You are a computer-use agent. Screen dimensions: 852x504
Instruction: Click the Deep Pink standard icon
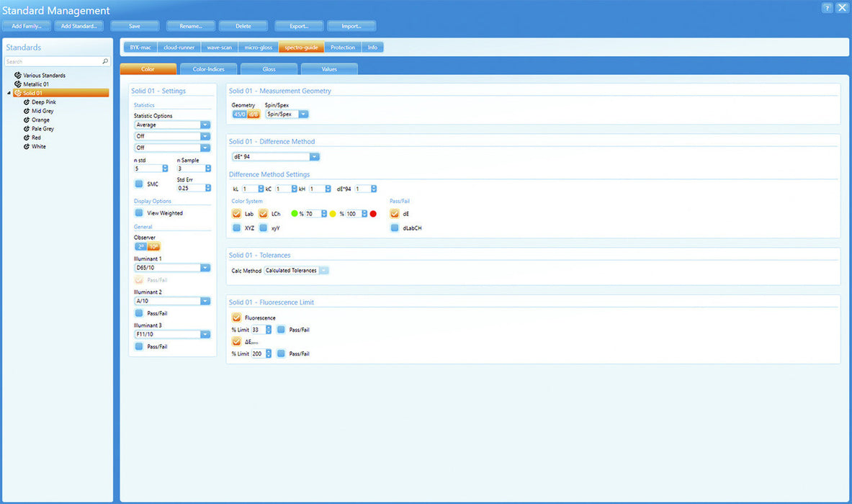pos(27,102)
